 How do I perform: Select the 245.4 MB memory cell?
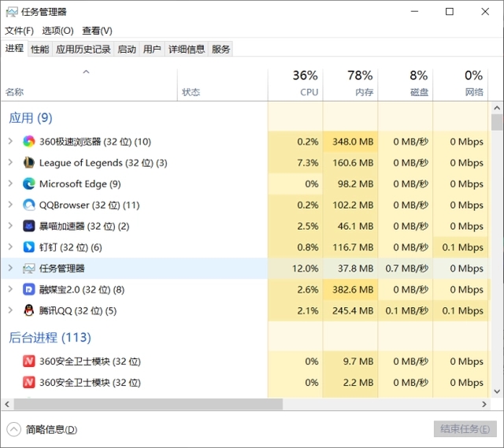(x=350, y=311)
